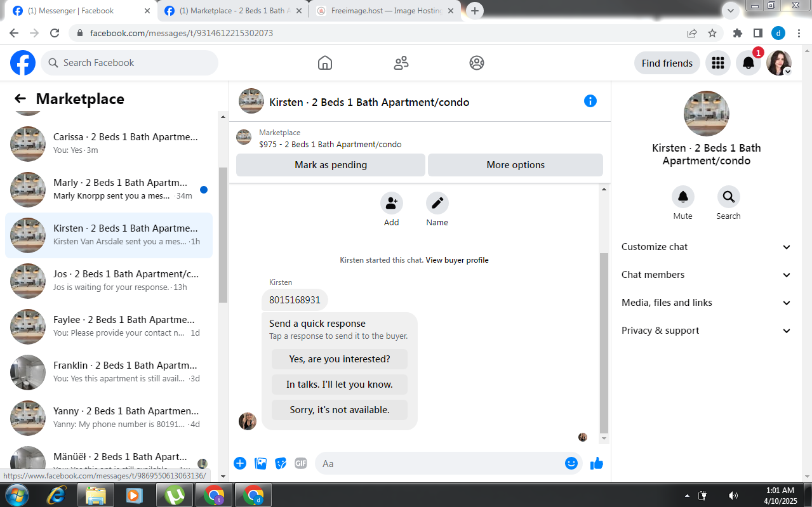The width and height of the screenshot is (812, 507).
Task: Click the More options button
Action: tap(516, 165)
